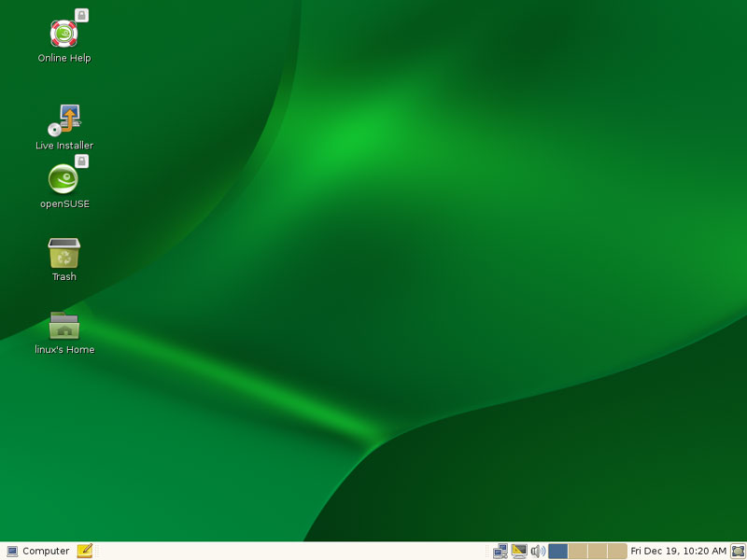Select the linux's Home folder icon

tap(64, 326)
